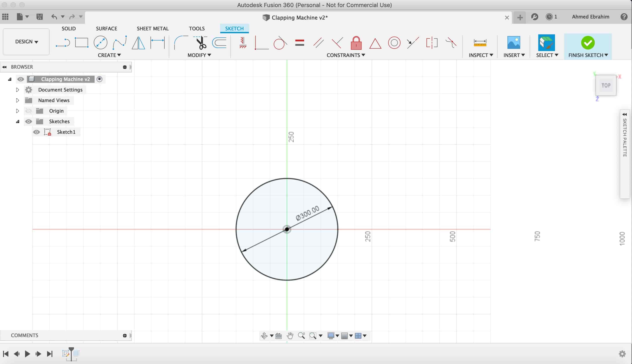Select the Line tool in Create
This screenshot has height=364, width=632.
pyautogui.click(x=63, y=43)
